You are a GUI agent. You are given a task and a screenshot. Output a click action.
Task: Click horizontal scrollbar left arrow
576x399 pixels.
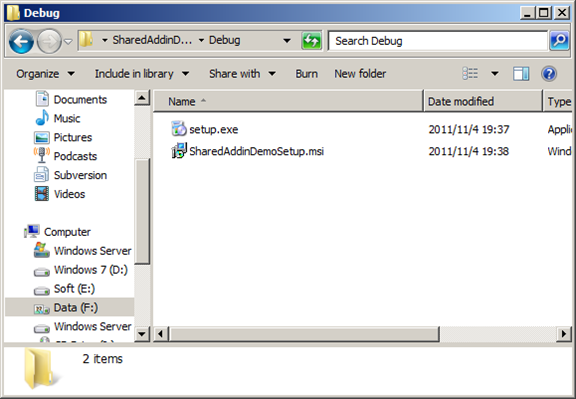pos(161,334)
